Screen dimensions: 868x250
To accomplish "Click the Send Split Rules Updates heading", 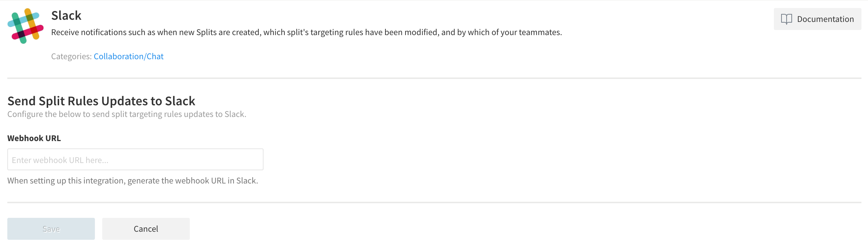I will pyautogui.click(x=101, y=101).
